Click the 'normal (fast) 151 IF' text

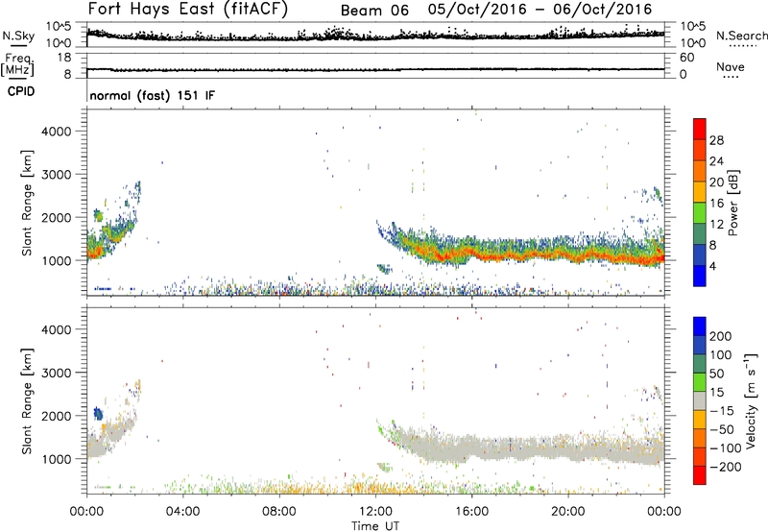153,95
